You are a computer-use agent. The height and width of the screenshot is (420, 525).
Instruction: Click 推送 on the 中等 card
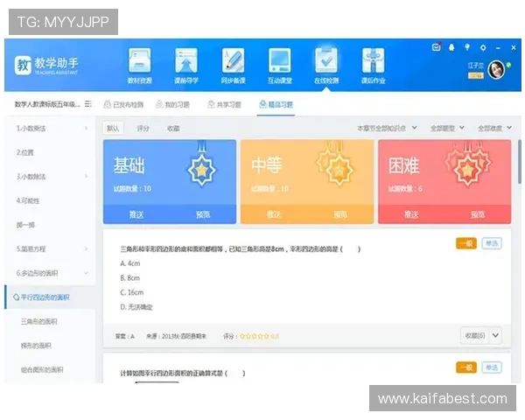[274, 214]
